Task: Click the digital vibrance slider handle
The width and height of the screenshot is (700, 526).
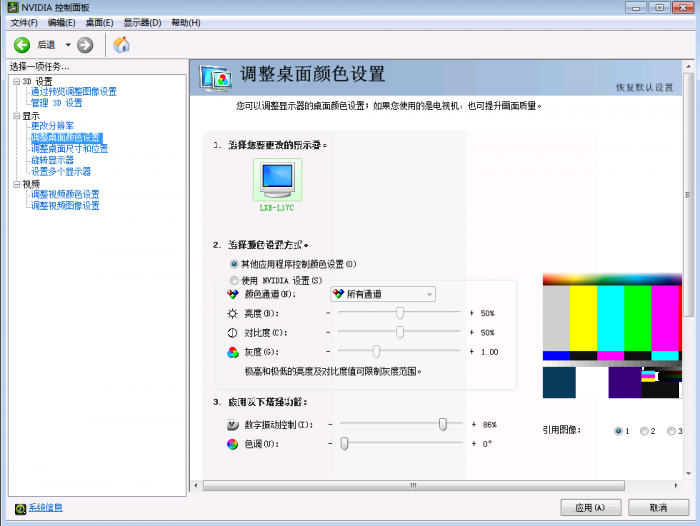Action: tap(443, 424)
